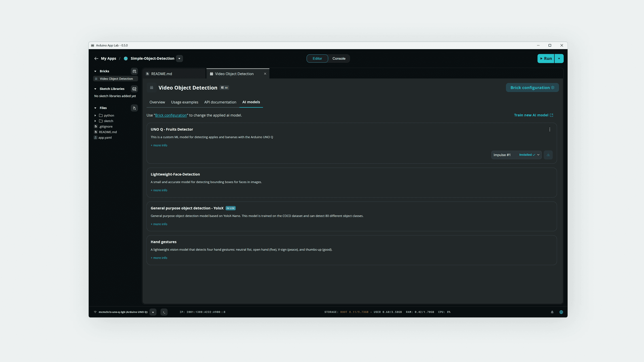Open app.yaml in the Files list
The image size is (644, 362).
105,138
